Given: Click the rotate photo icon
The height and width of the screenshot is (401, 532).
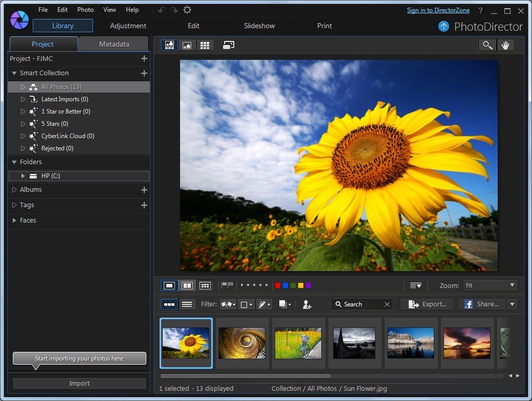Looking at the screenshot, I should 228,45.
